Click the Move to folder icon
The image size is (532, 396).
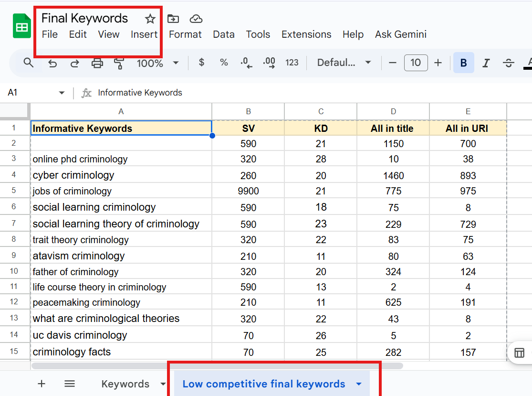tap(173, 19)
